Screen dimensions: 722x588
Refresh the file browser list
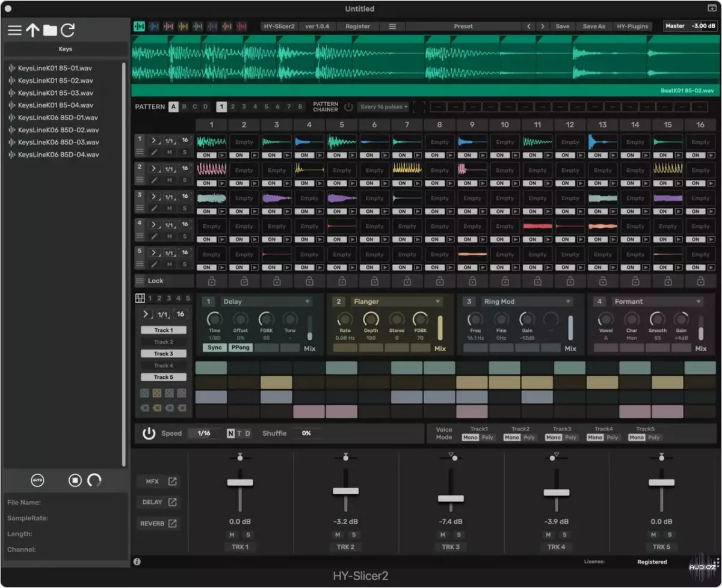[x=67, y=29]
